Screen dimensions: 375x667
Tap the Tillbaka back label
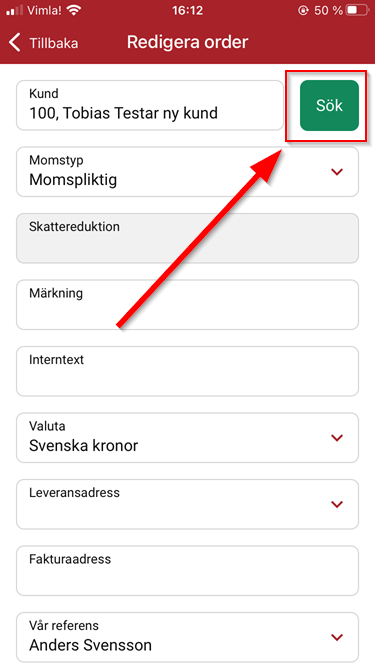(x=54, y=43)
